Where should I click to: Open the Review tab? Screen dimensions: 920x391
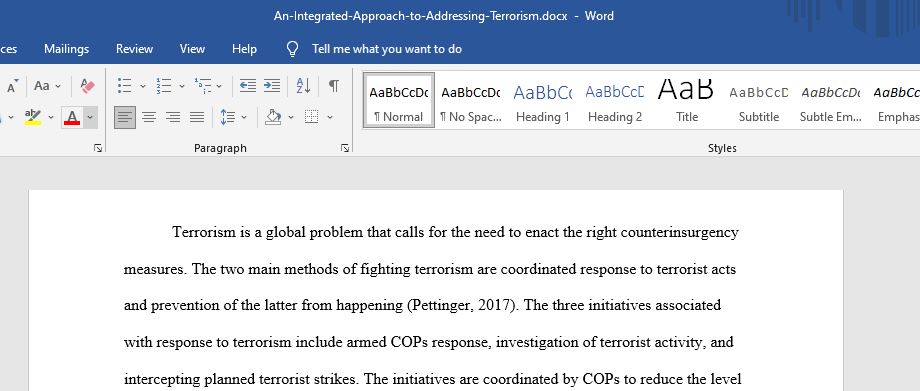pyautogui.click(x=134, y=49)
